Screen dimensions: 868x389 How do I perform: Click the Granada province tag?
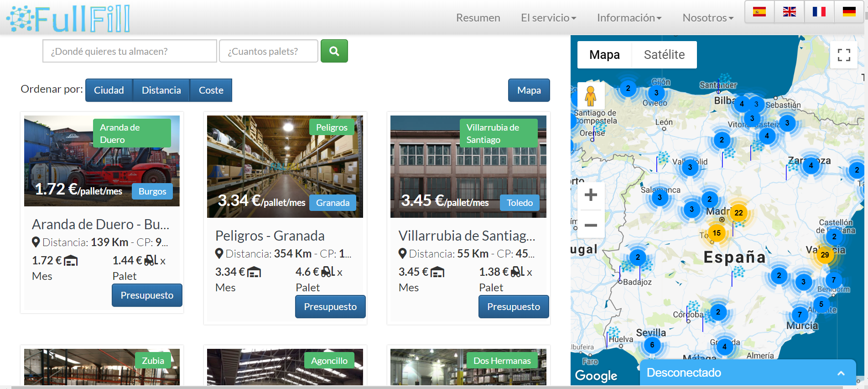(x=333, y=203)
